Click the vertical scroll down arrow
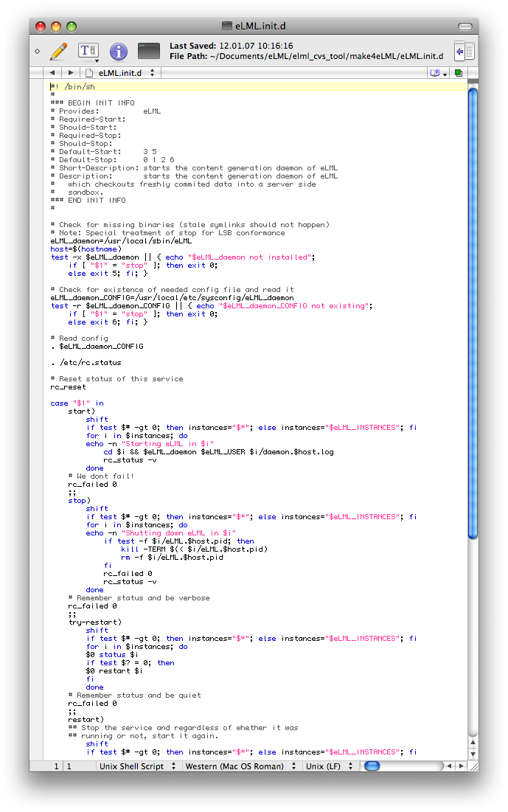This screenshot has width=508, height=812. click(x=473, y=754)
